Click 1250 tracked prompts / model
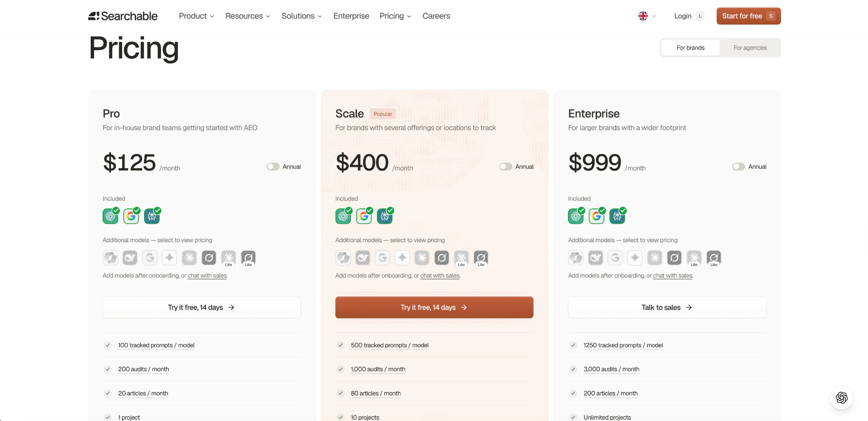 pos(623,345)
